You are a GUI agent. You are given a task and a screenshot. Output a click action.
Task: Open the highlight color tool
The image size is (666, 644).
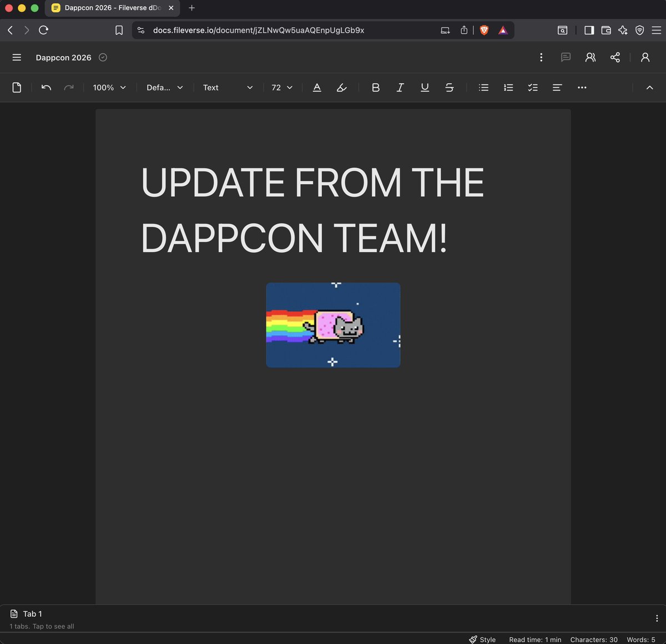[342, 88]
